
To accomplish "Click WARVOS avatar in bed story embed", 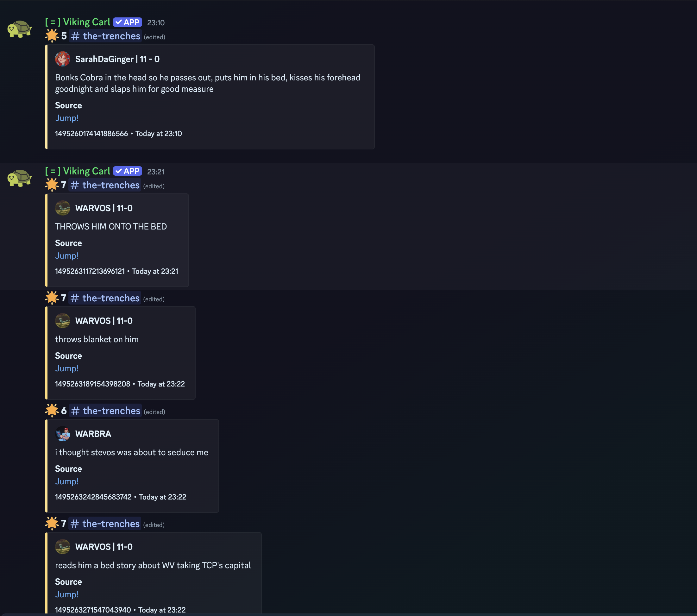I will 63,546.
